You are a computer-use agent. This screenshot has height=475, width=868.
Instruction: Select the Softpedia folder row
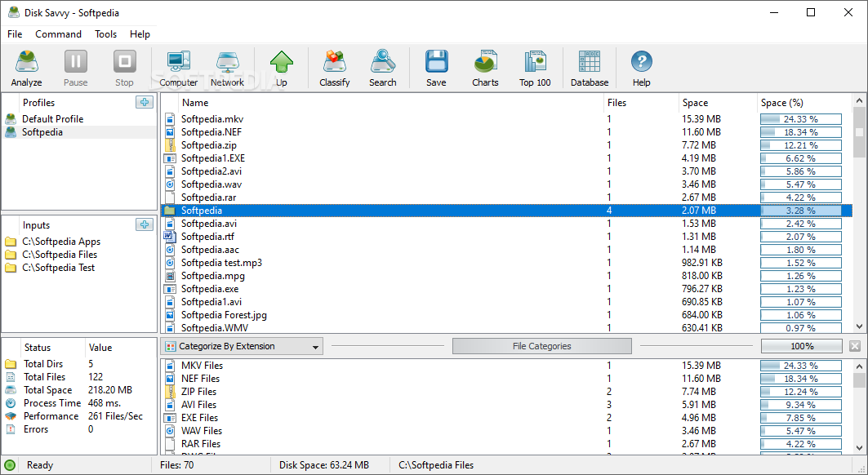[x=506, y=211]
